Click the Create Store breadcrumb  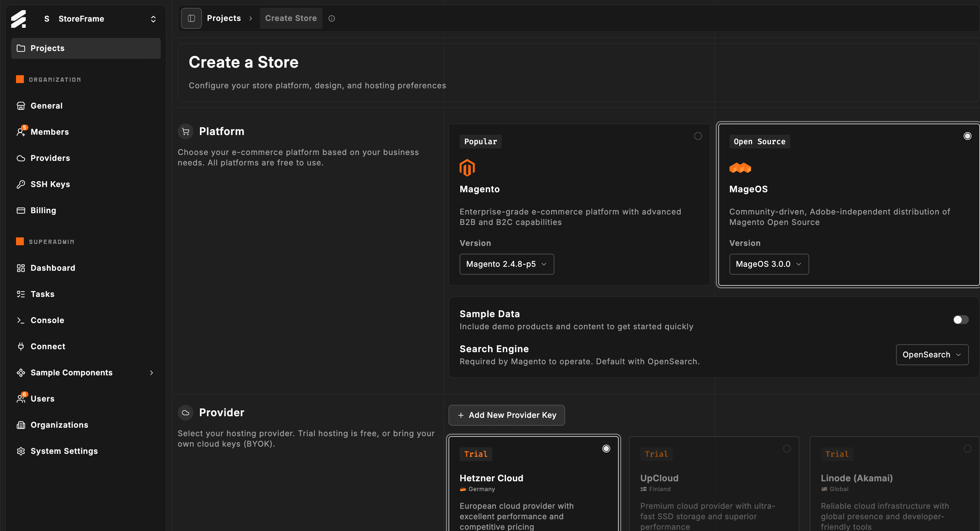click(291, 18)
